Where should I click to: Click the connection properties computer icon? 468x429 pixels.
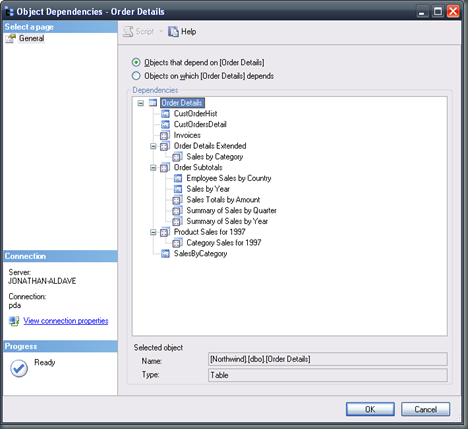(14, 321)
